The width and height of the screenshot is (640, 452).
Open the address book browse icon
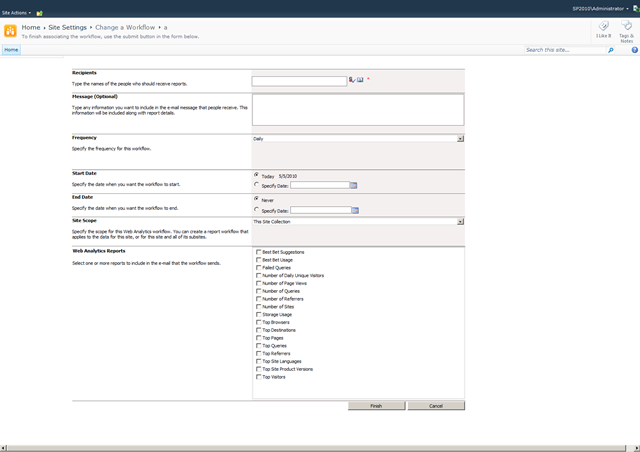tap(360, 80)
